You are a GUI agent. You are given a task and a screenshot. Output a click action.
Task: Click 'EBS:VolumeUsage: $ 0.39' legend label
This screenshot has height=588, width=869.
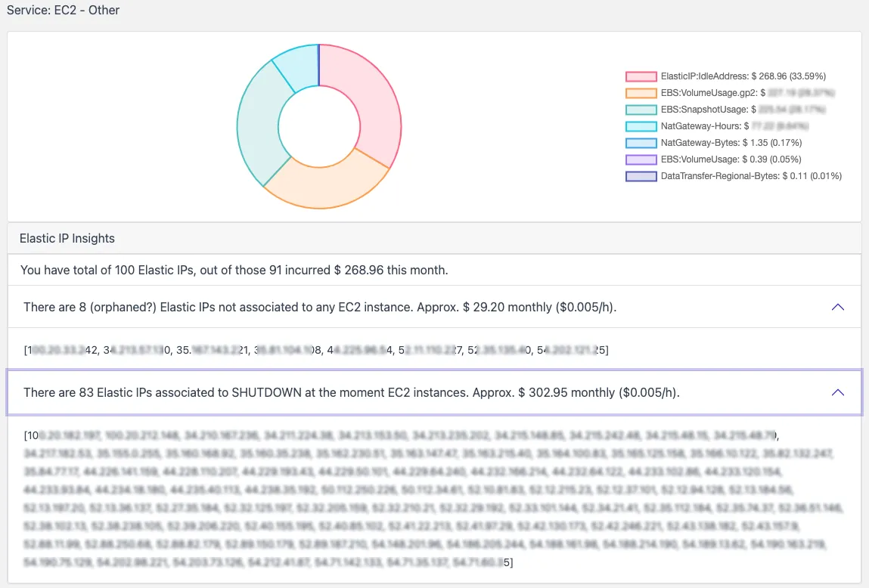click(731, 159)
